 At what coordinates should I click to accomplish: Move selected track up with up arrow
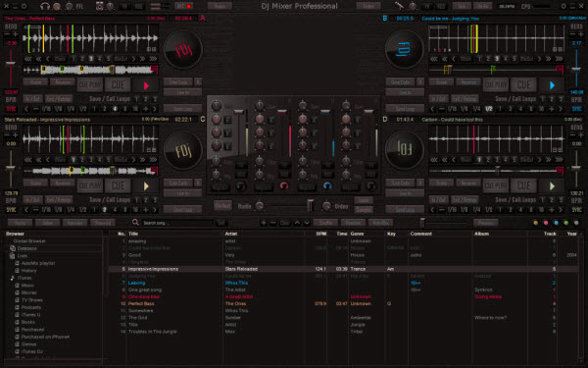297,223
